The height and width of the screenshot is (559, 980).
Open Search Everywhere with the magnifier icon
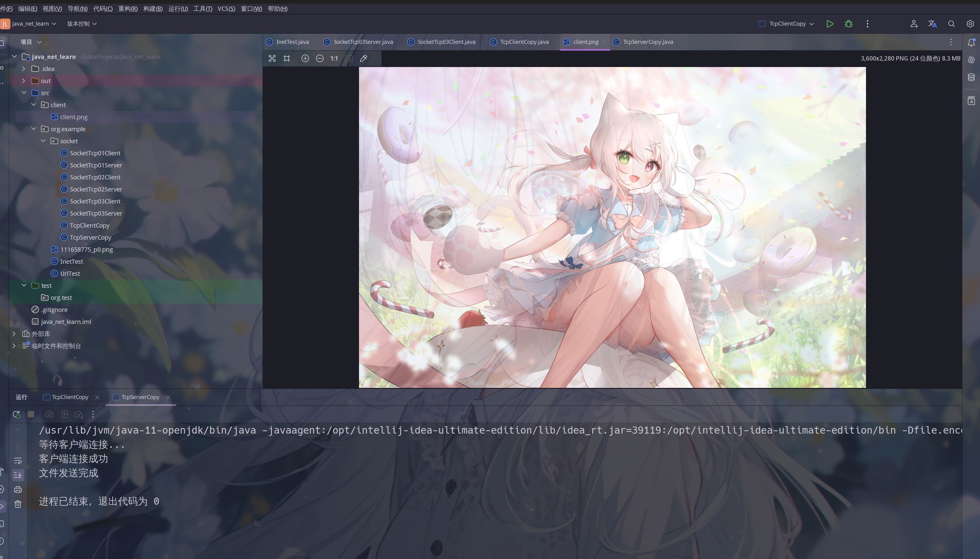click(951, 24)
